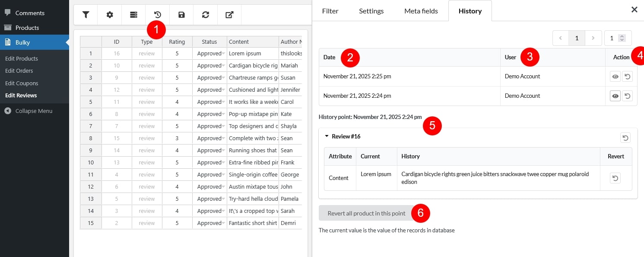Click the open-in-new-tab toolbar icon
The image size is (644, 257).
(229, 15)
